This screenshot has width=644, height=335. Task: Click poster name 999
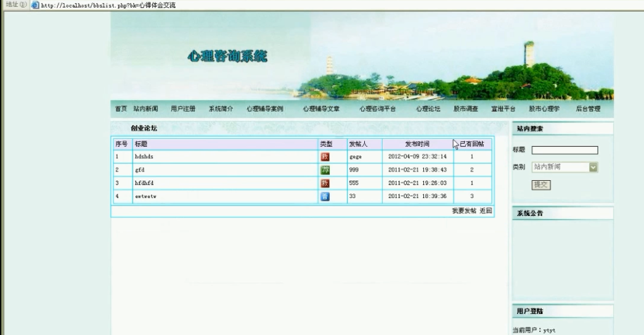click(x=354, y=170)
